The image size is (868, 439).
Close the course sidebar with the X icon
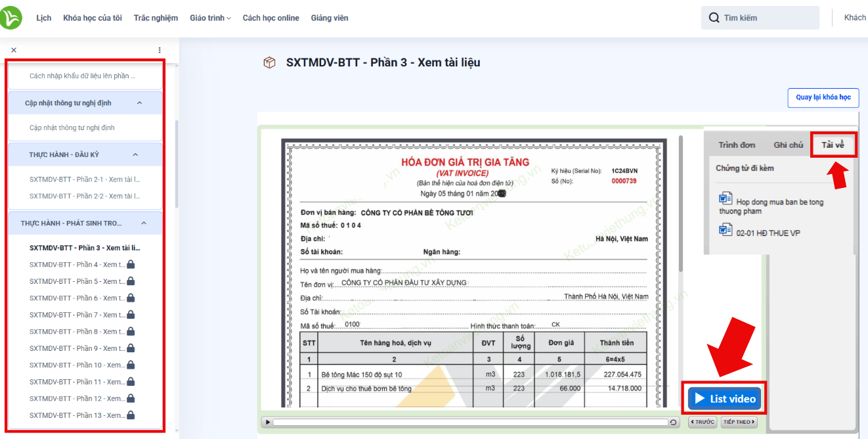click(x=14, y=50)
